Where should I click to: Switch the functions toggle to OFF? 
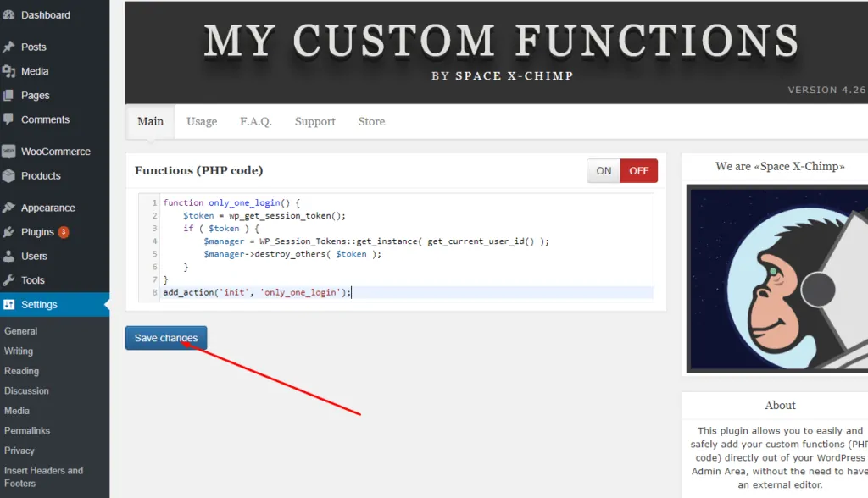[x=639, y=171]
